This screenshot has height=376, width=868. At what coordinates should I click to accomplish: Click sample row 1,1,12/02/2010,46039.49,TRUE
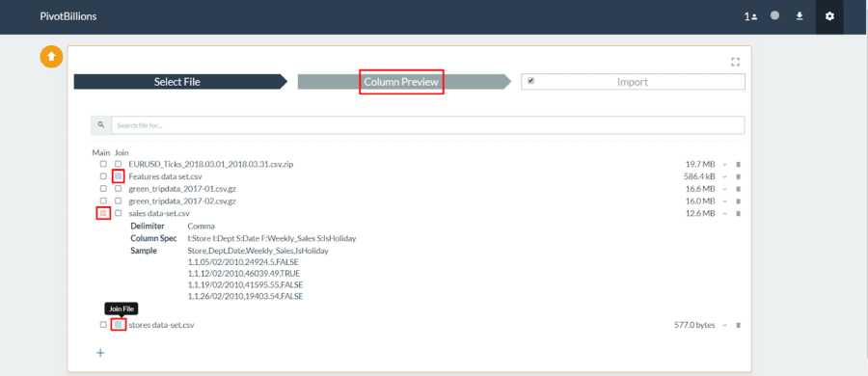coord(245,274)
